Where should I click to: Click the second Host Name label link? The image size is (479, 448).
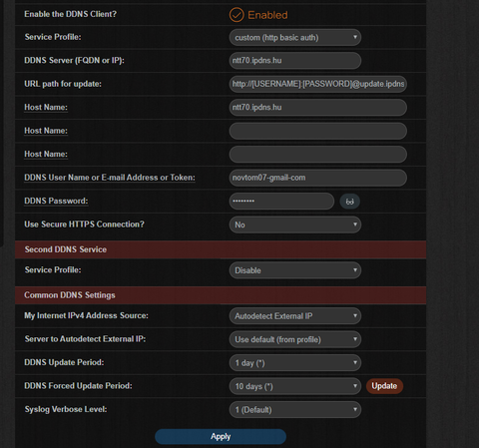point(46,131)
